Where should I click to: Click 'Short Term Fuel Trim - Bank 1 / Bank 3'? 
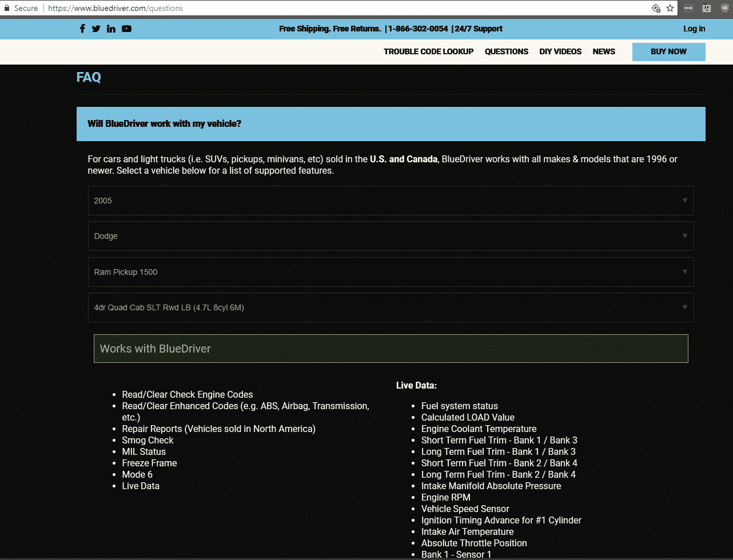499,440
